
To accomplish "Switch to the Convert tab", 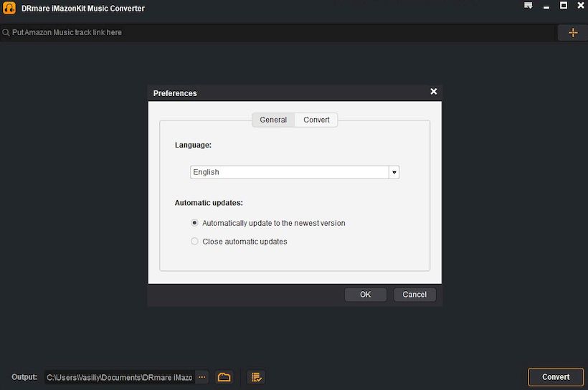I will (316, 120).
